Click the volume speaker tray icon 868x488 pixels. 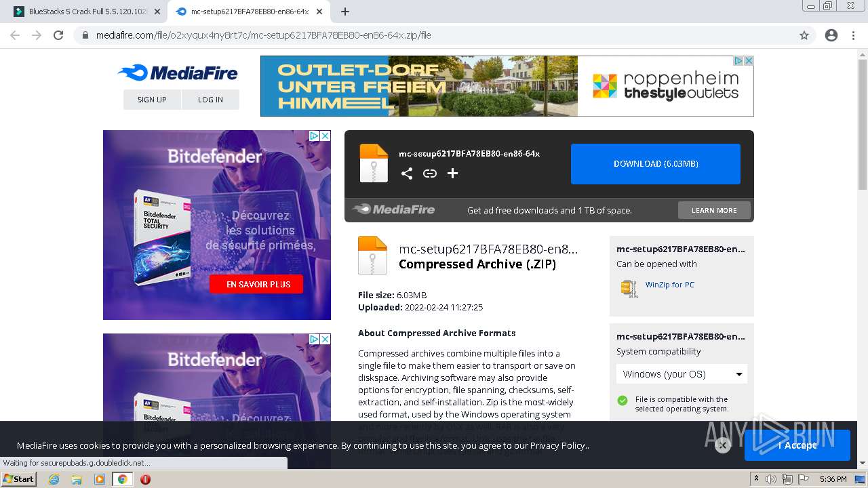[x=772, y=479]
